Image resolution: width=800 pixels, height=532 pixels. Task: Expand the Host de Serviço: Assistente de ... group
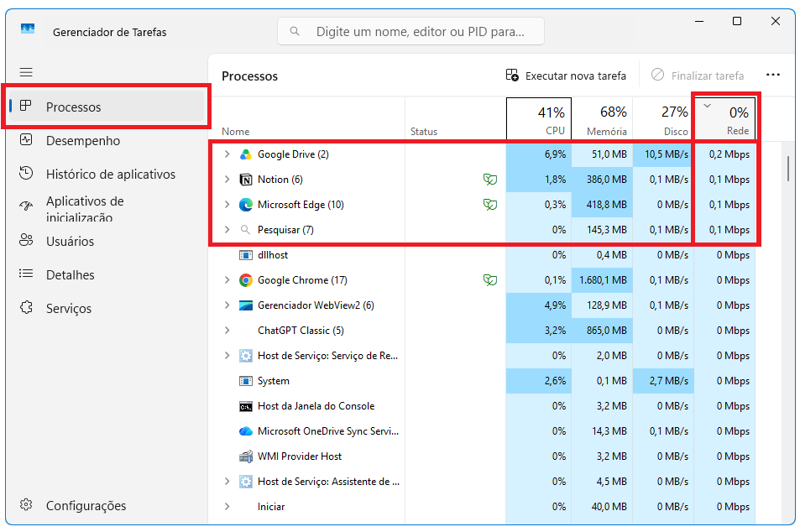click(227, 482)
